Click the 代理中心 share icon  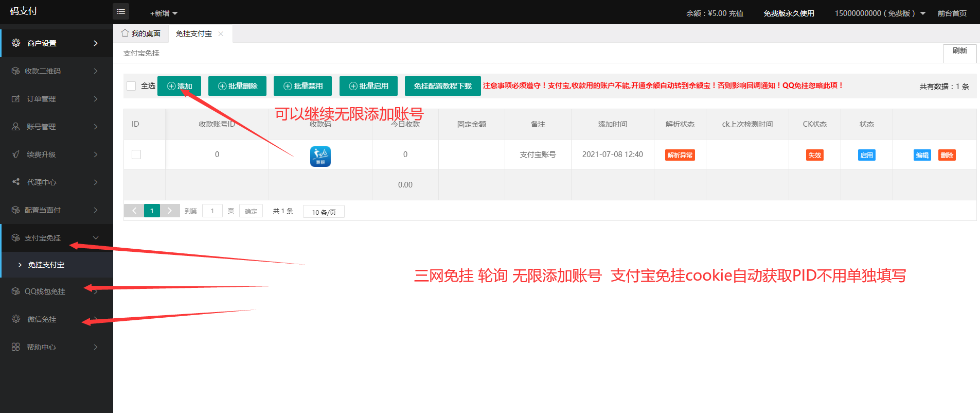pyautogui.click(x=16, y=182)
